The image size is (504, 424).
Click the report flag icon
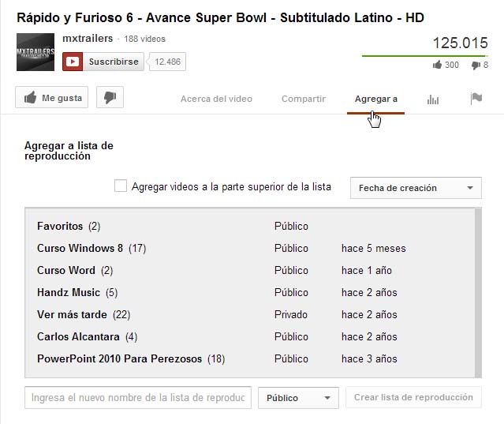[x=476, y=99]
